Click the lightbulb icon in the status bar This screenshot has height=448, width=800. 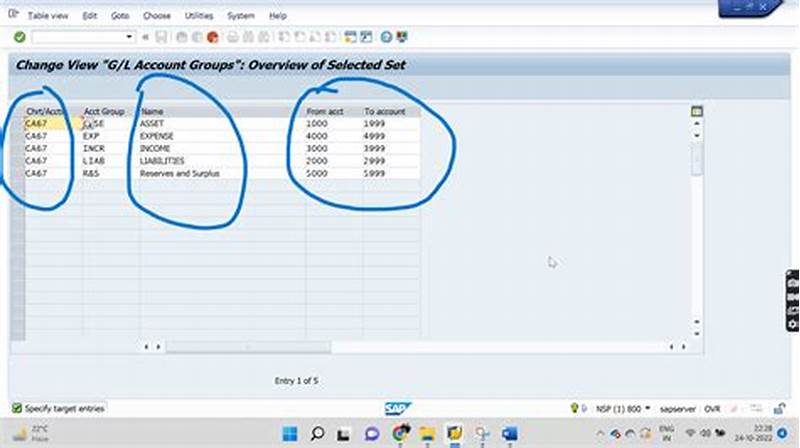pyautogui.click(x=574, y=408)
